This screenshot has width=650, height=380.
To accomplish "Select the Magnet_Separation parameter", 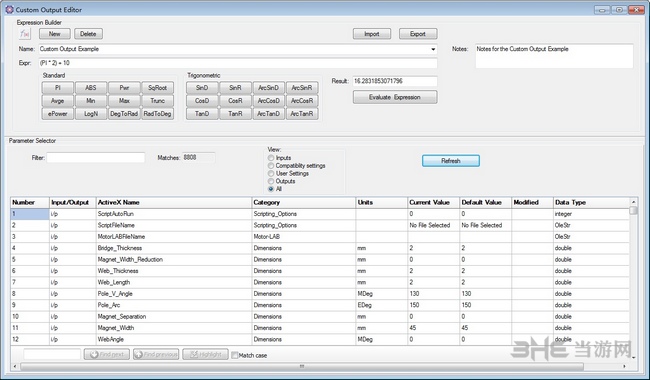I will coord(320,317).
